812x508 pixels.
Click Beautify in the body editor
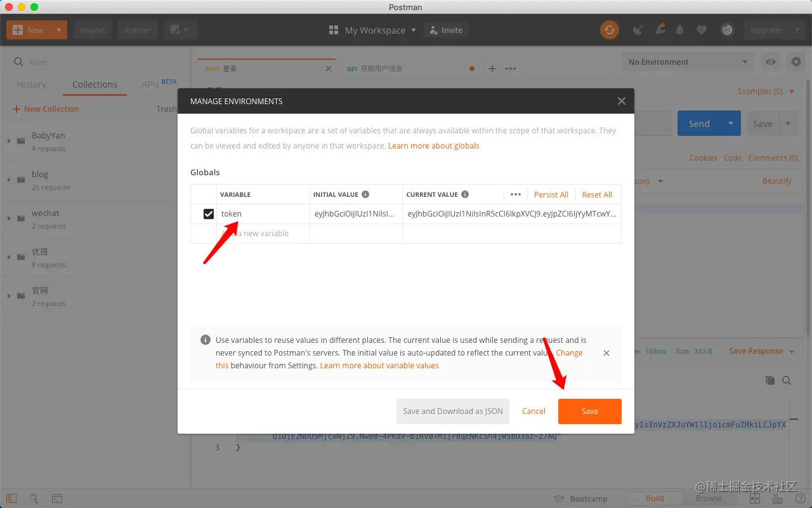point(777,181)
